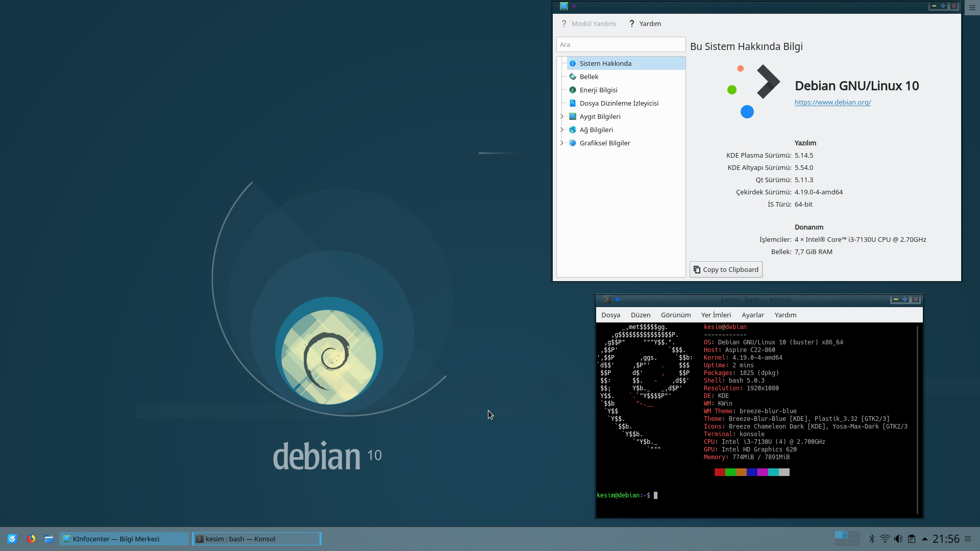Viewport: 980px width, 551px height.
Task: Switch to KInfocenter taskbar entry
Action: (x=124, y=539)
